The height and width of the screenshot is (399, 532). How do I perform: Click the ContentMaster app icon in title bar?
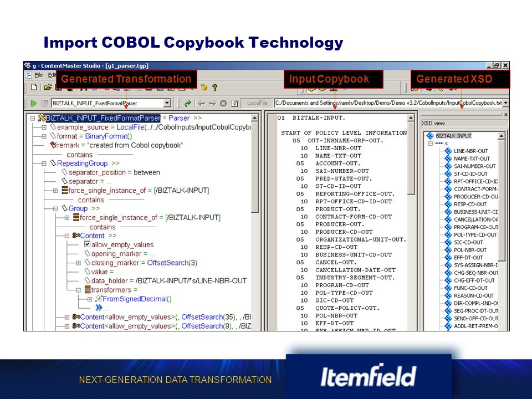(x=28, y=65)
